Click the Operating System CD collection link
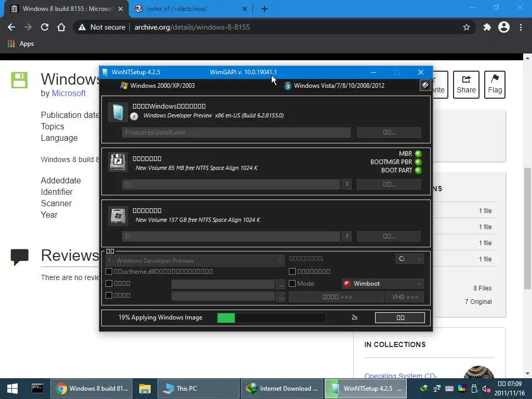The height and width of the screenshot is (399, 532). pyautogui.click(x=401, y=376)
